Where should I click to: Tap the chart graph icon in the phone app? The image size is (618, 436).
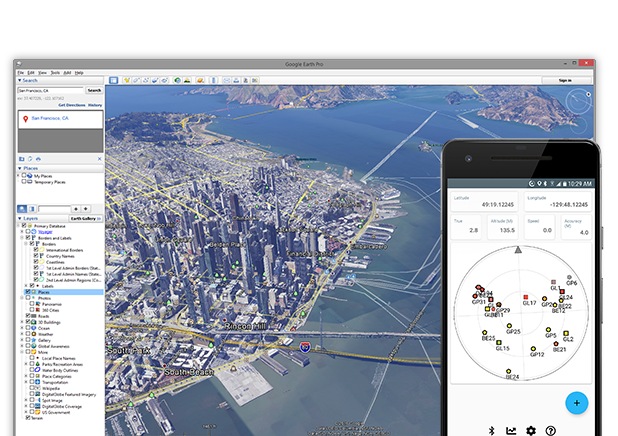click(511, 430)
